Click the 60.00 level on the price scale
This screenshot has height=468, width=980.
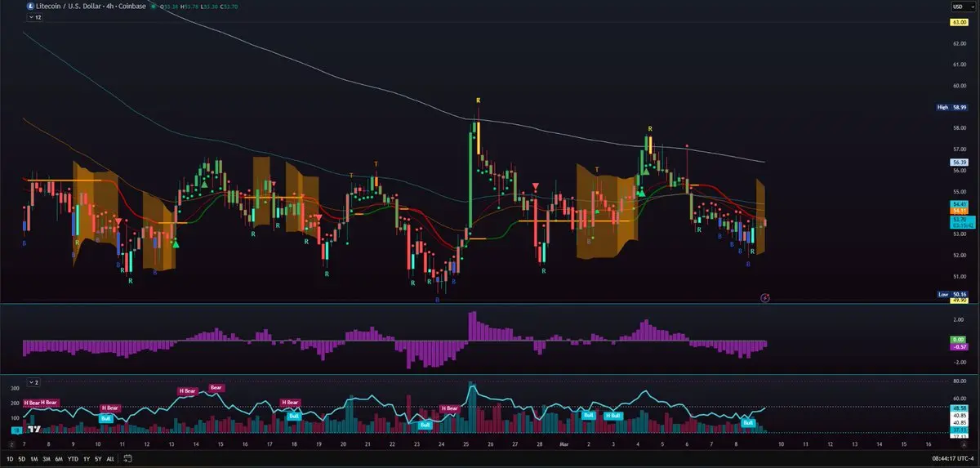click(959, 86)
